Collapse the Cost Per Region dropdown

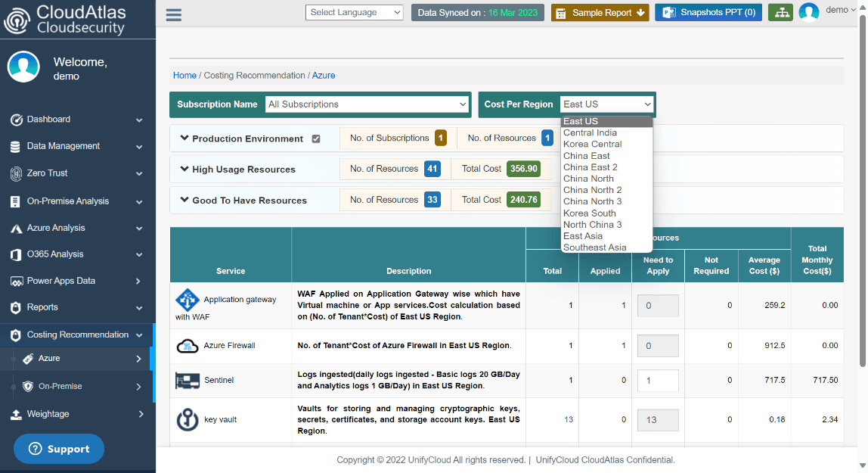[606, 104]
